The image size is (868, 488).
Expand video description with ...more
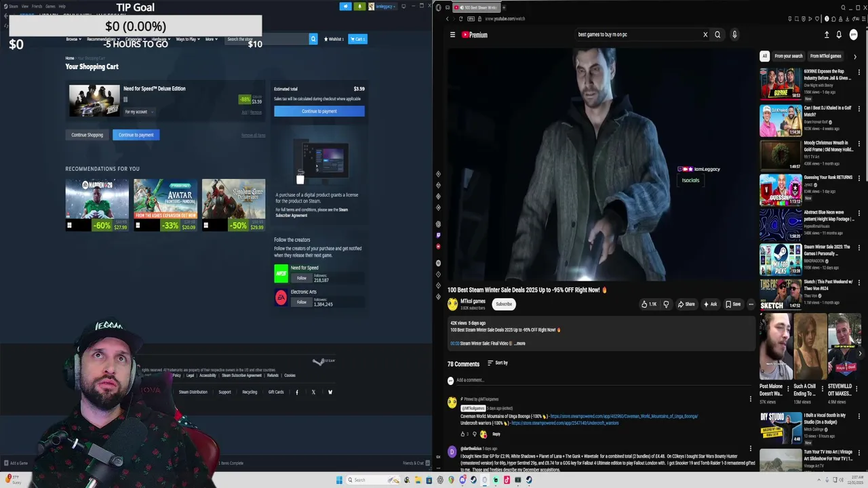(519, 344)
